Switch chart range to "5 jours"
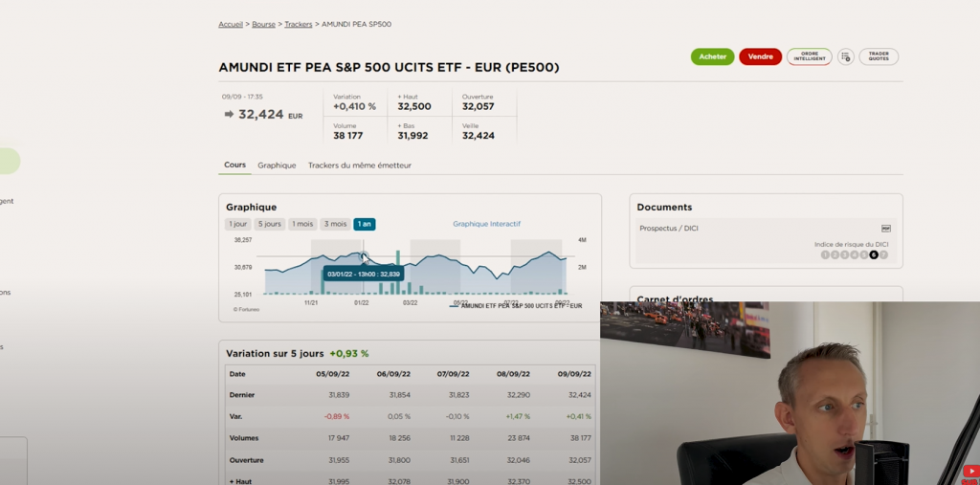The image size is (980, 485). point(269,224)
